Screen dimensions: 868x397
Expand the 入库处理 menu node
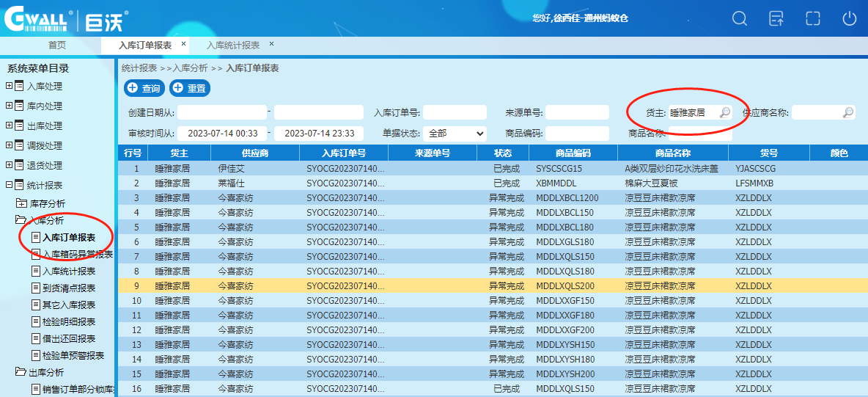(x=10, y=86)
